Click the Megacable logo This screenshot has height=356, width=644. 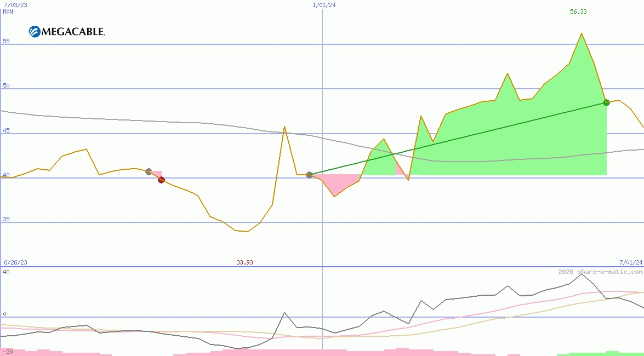coord(67,32)
